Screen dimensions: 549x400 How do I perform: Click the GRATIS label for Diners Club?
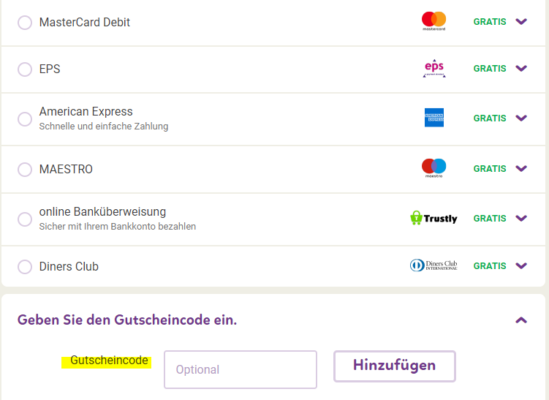pos(489,266)
